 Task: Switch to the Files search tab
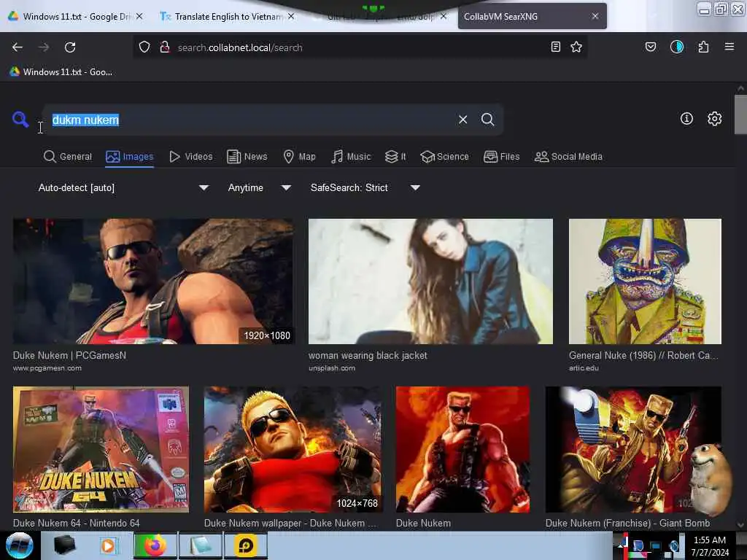(x=502, y=157)
